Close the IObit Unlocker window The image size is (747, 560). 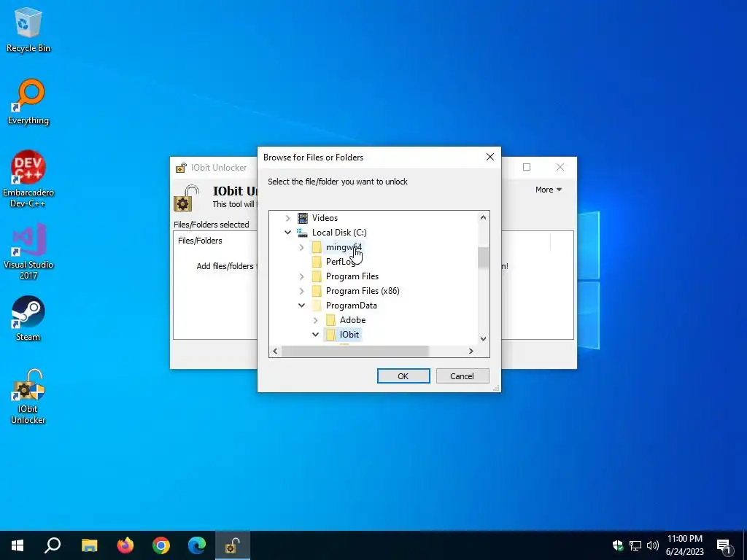560,167
